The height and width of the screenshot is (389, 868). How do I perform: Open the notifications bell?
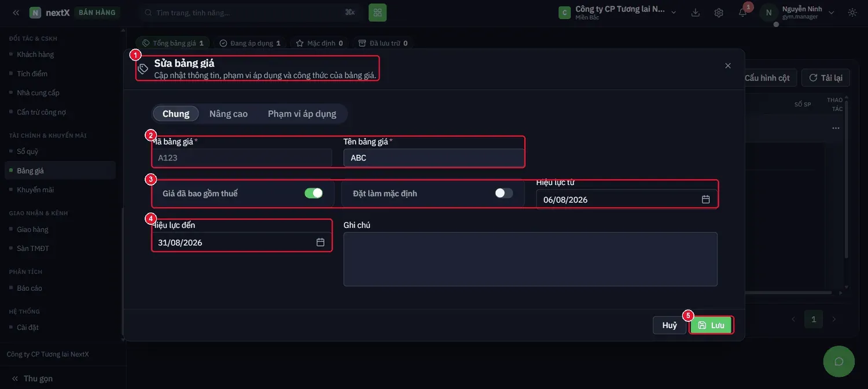(742, 13)
